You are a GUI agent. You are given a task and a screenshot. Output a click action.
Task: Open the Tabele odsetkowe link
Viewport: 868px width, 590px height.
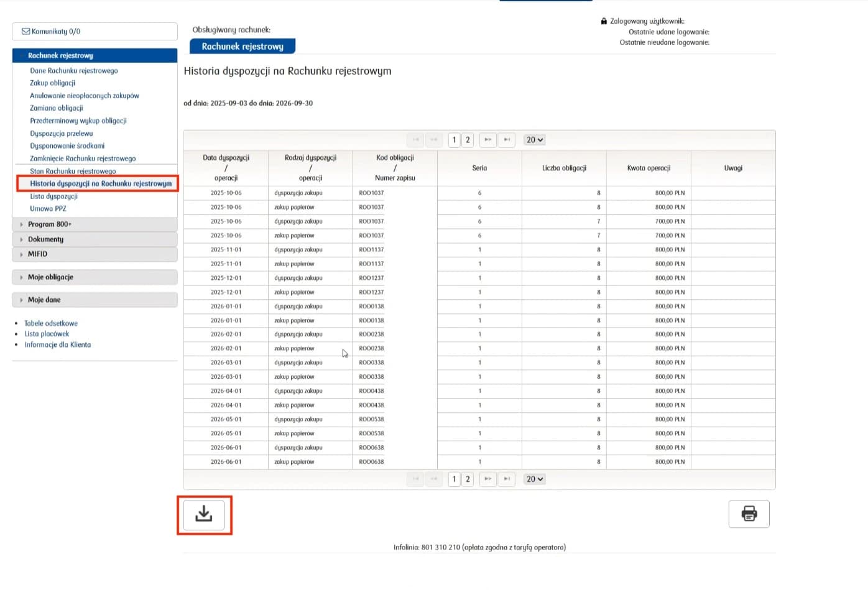[51, 323]
